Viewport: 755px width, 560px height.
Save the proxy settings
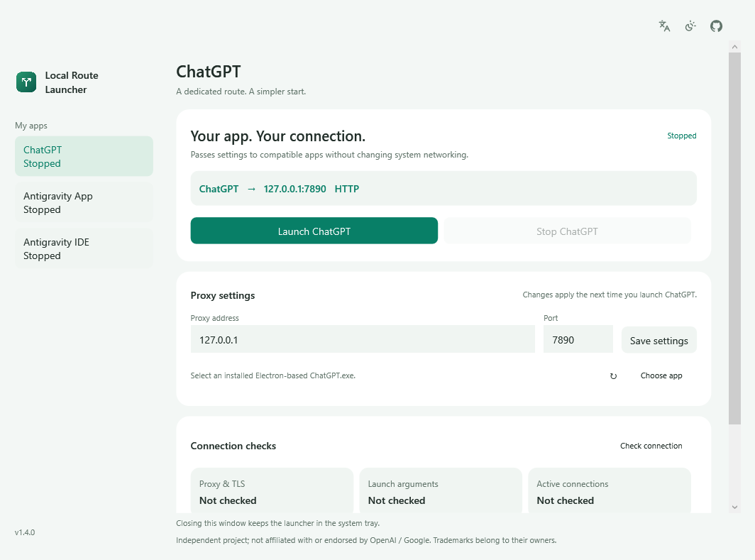(x=658, y=341)
